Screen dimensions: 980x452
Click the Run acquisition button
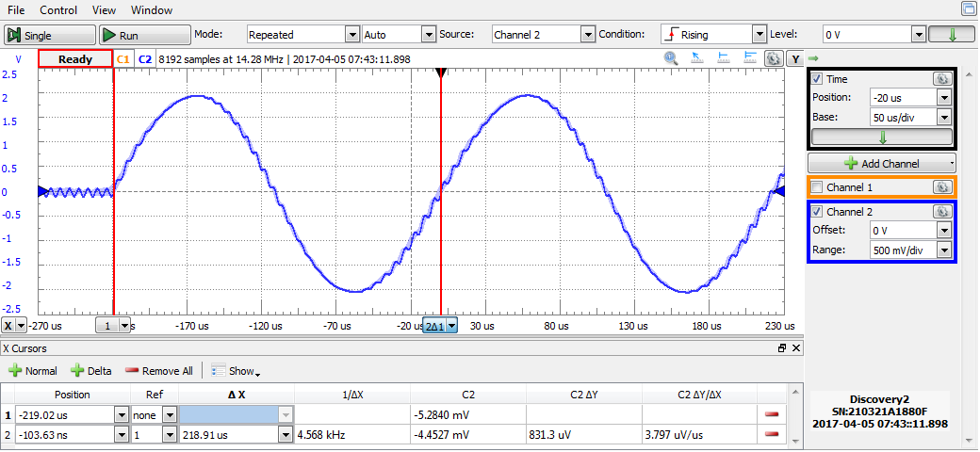tap(145, 35)
